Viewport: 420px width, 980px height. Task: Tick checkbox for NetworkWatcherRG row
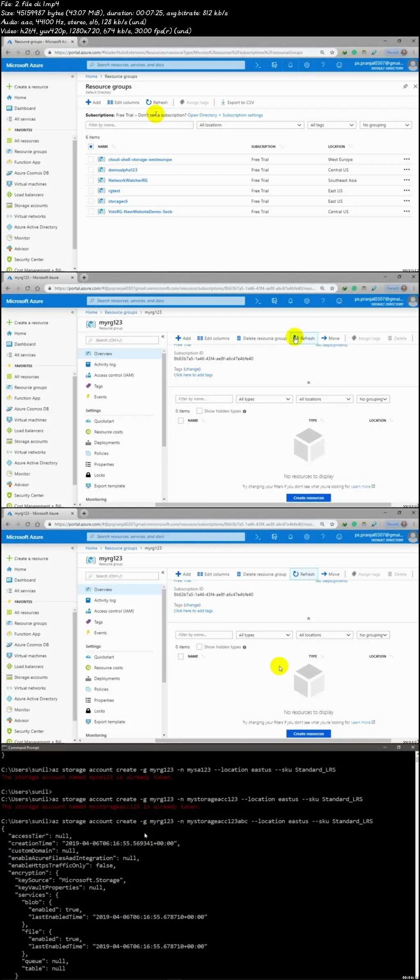[91, 180]
